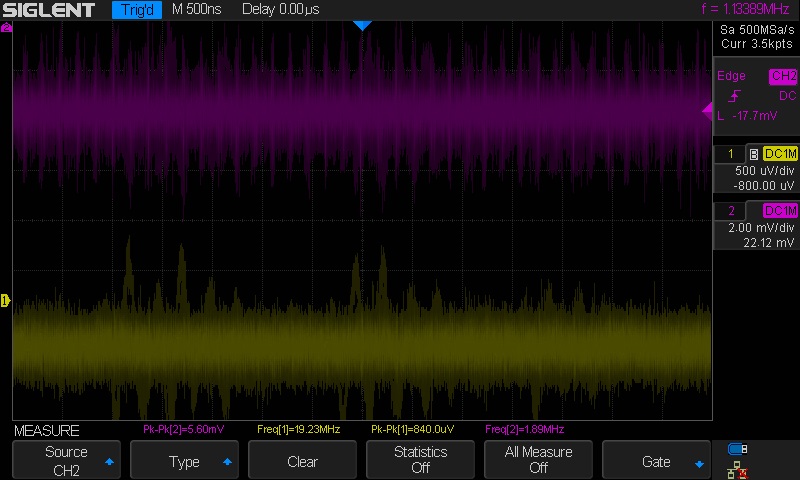This screenshot has width=800, height=480.
Task: Toggle the Statistics Off button
Action: pyautogui.click(x=420, y=460)
